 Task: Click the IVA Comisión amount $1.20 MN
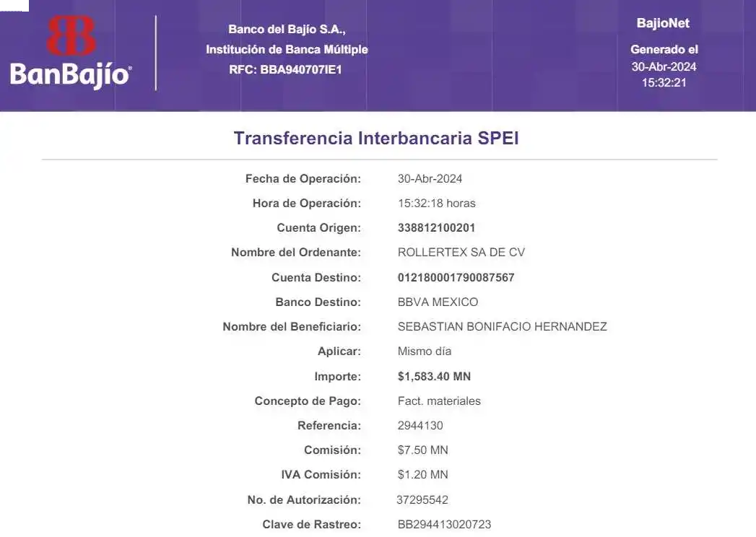click(422, 474)
